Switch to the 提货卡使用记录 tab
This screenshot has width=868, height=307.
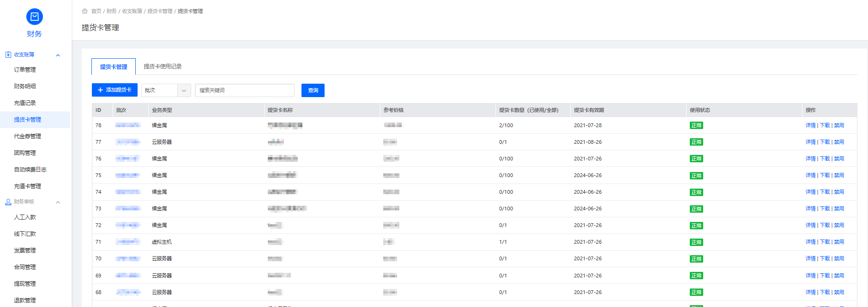point(163,67)
